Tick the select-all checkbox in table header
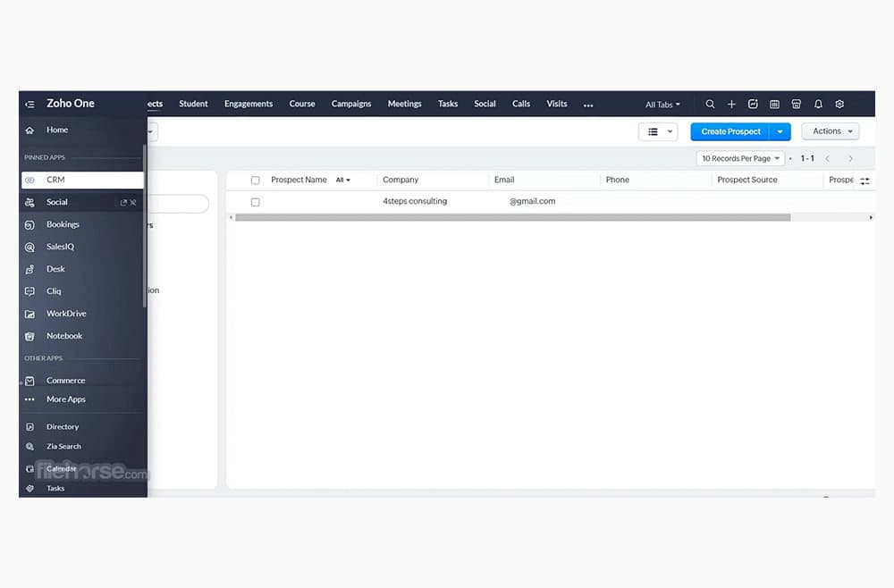The height and width of the screenshot is (588, 894). [x=256, y=180]
